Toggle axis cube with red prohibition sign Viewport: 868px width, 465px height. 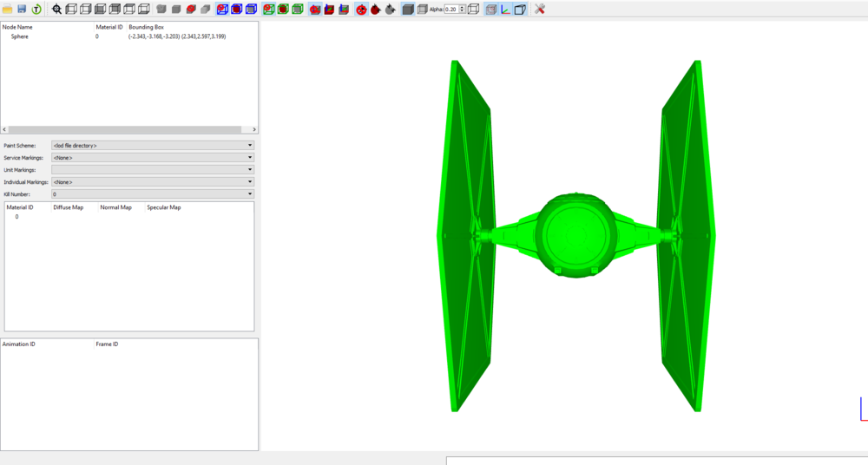[315, 9]
